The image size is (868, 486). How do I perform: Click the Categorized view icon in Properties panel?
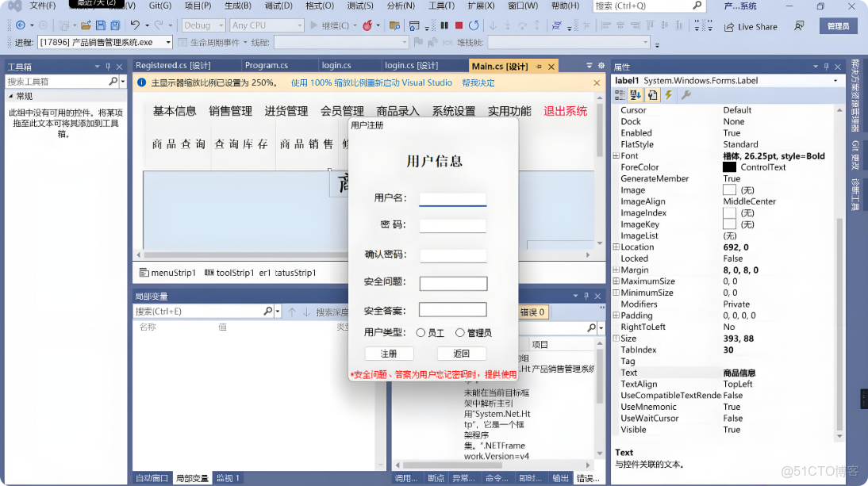(620, 95)
